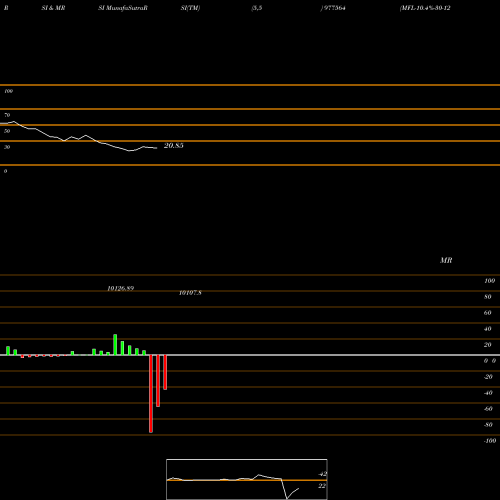Viewport: 500px width, 500px height.
Task: Select the 10126.89 price label
Action: tap(121, 288)
